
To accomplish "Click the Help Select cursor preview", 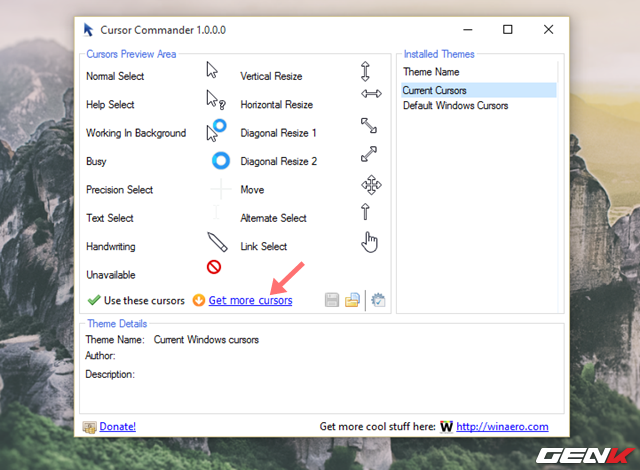I will click(x=215, y=99).
